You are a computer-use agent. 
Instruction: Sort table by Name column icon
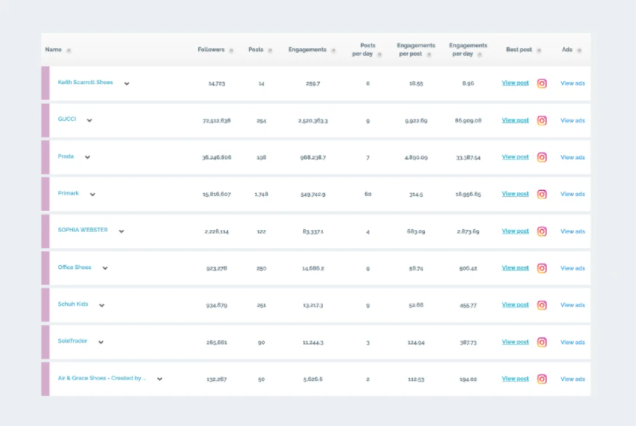tap(69, 50)
